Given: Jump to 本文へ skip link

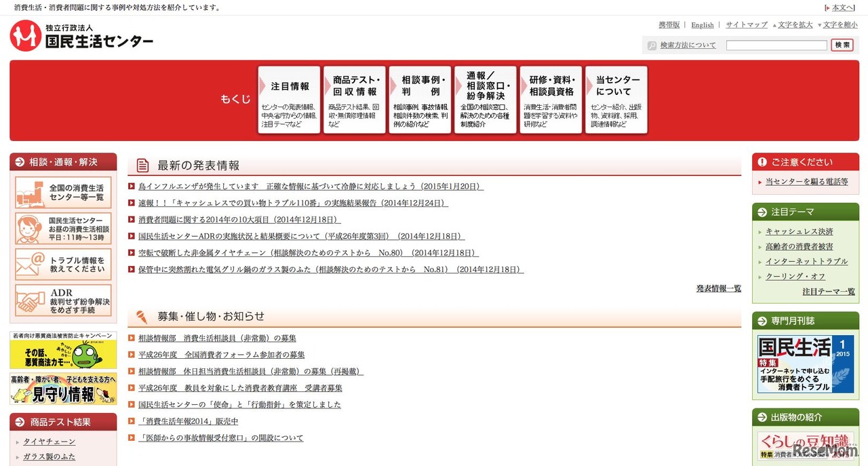Looking at the screenshot, I should 843,7.
